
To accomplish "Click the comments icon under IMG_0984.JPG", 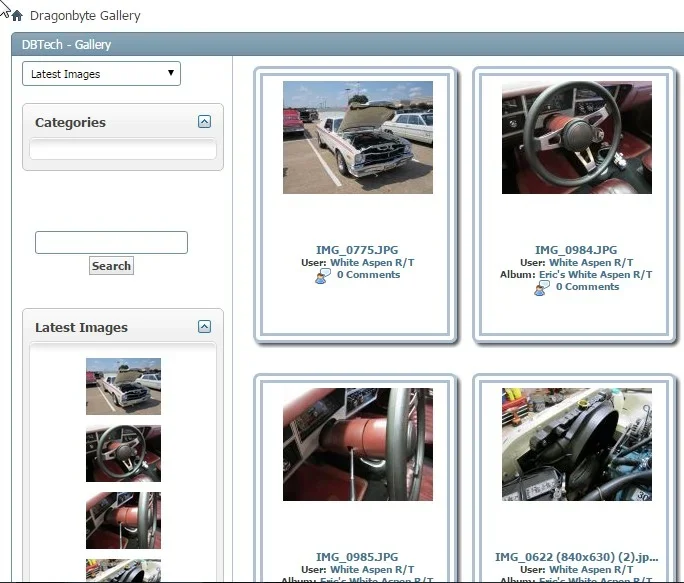I will click(x=542, y=288).
